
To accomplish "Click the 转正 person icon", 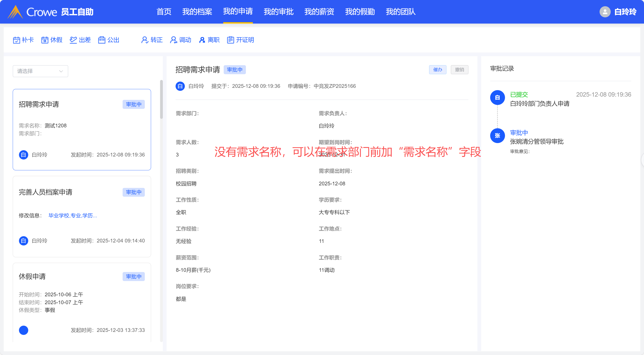I will tap(145, 40).
